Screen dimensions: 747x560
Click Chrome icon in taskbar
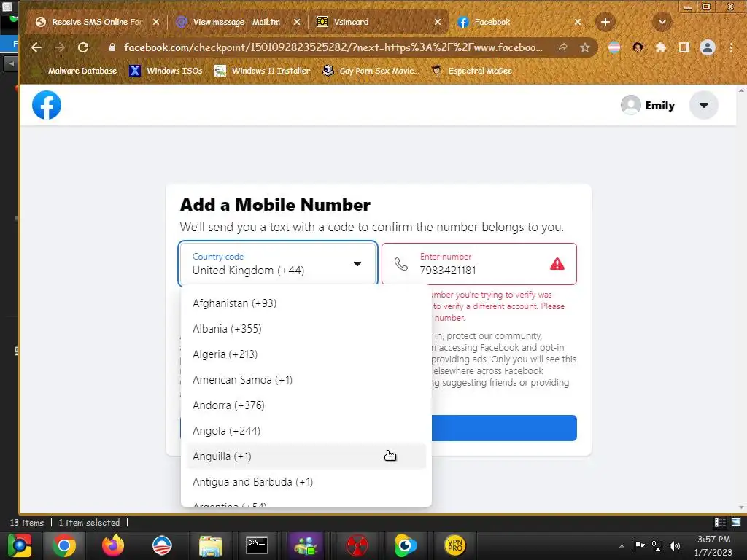[64, 545]
